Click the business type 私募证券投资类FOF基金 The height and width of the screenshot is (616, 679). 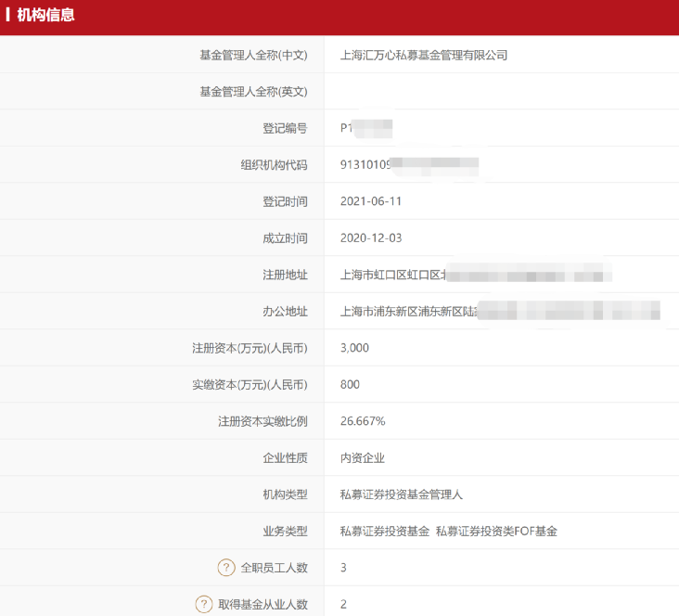coord(496,531)
